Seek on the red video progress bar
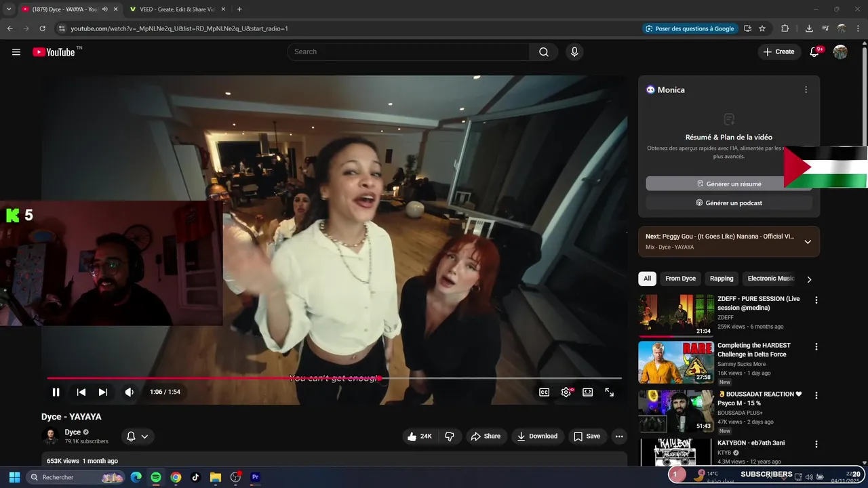The height and width of the screenshot is (488, 868). [x=334, y=378]
